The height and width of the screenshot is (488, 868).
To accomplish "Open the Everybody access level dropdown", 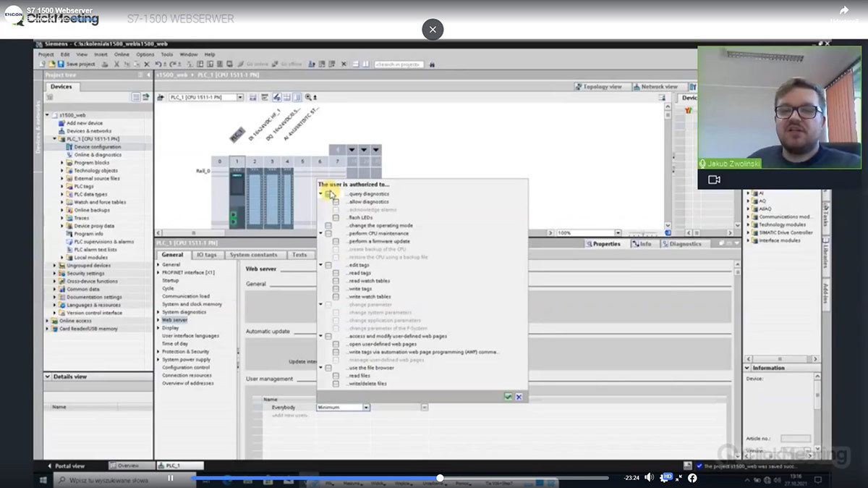I will click(366, 408).
